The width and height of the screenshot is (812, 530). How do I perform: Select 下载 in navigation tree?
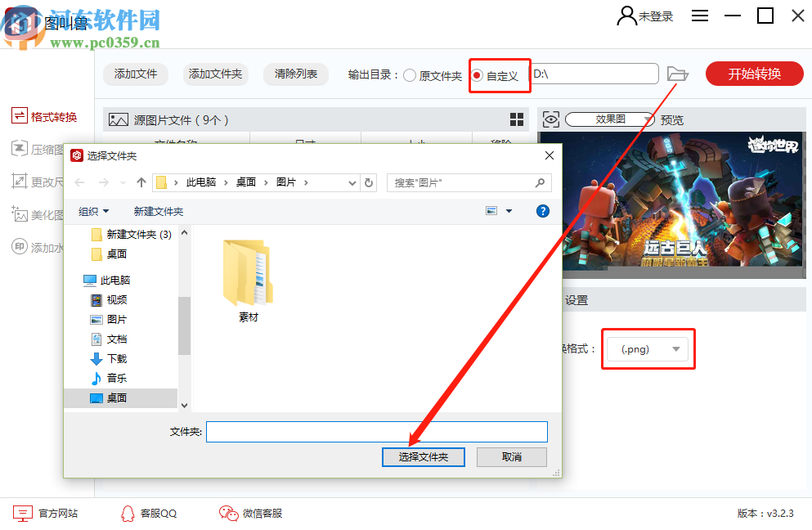click(109, 358)
